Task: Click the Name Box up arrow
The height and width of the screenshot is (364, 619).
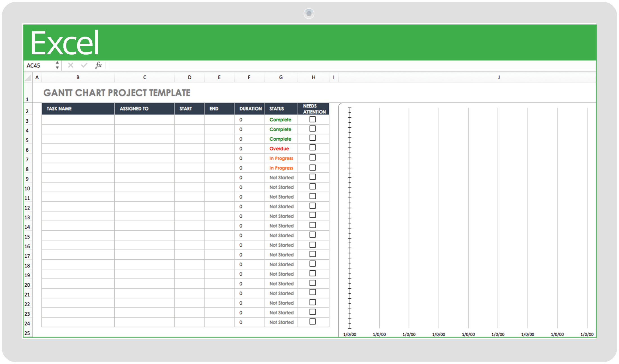Action: (57, 62)
